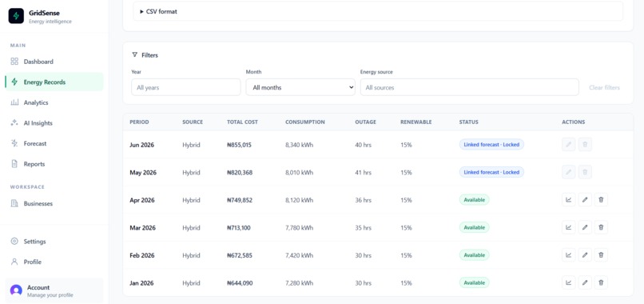Screen dimensions: 644x304
Task: Click the locked edit icon for May 2026
Action: 568,172
